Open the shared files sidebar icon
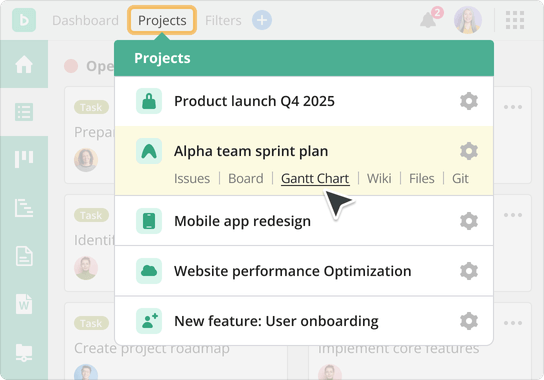 [x=24, y=353]
